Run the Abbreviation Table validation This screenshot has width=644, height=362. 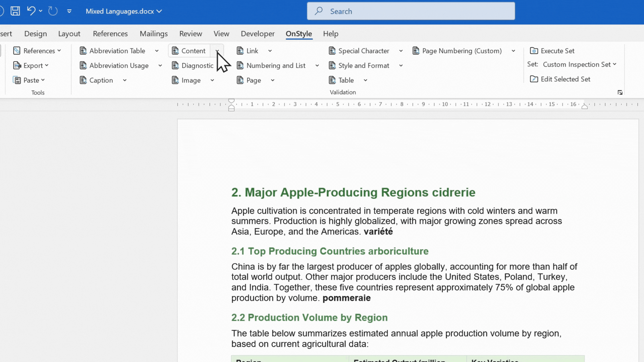tap(113, 51)
